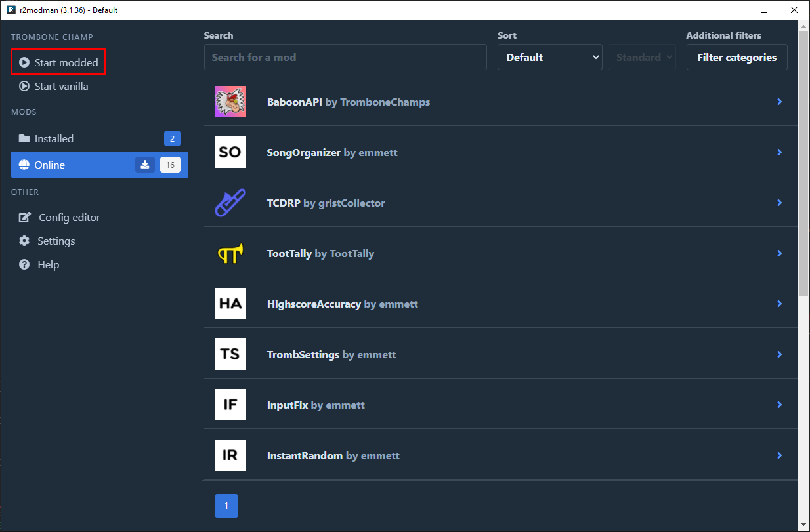The height and width of the screenshot is (532, 810).
Task: Click BaboonAPI by TromboneChamps text
Action: tap(349, 102)
